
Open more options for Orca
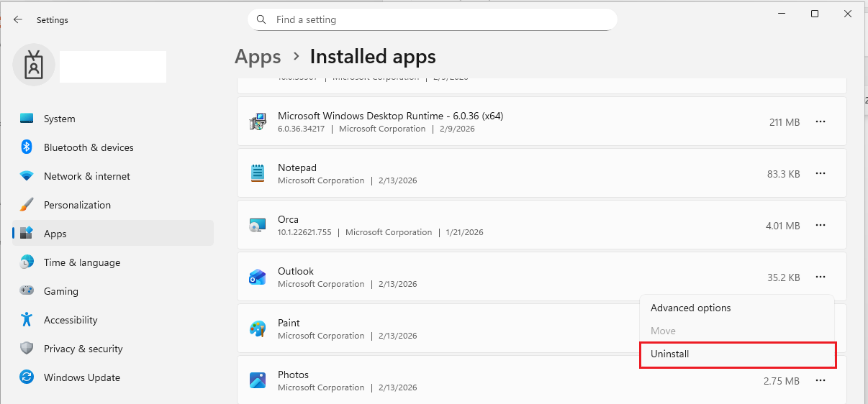tap(820, 226)
